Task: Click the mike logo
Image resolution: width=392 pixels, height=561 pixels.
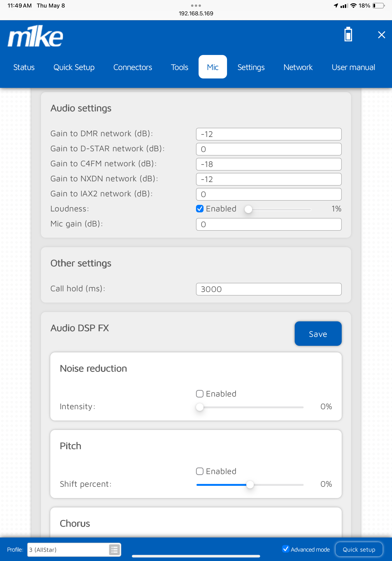Action: (x=35, y=36)
